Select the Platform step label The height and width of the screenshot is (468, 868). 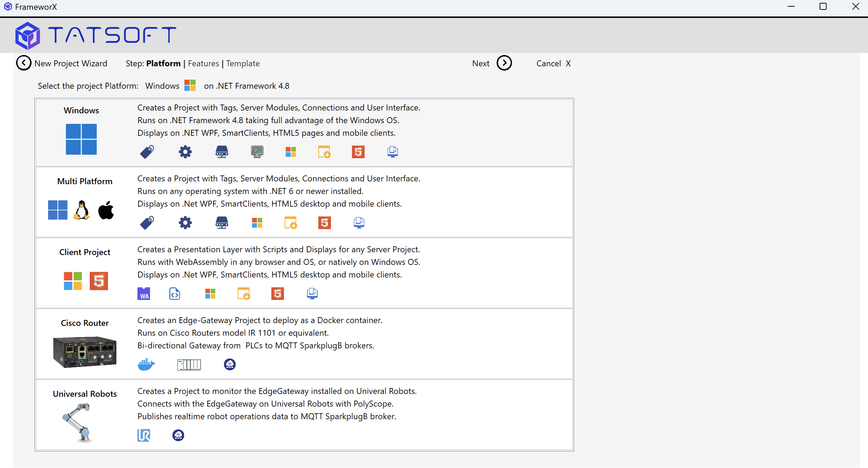163,63
